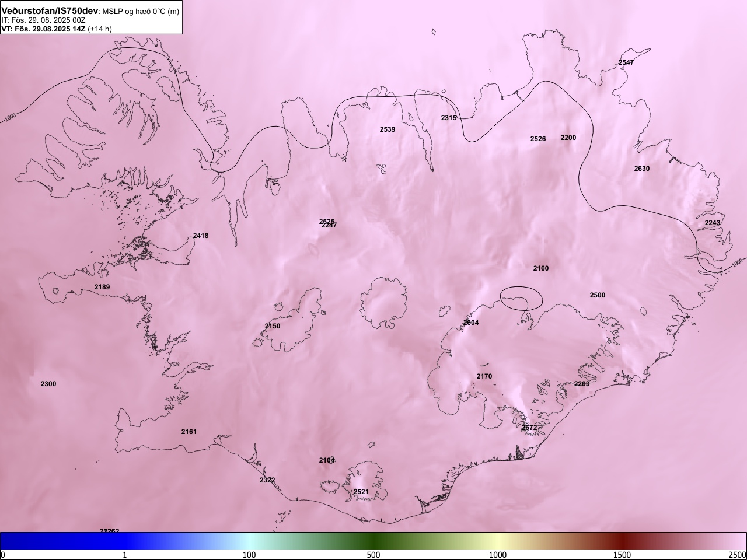The width and height of the screenshot is (747, 560).
Task: Click the 2243 height value label
Action: pyautogui.click(x=713, y=223)
